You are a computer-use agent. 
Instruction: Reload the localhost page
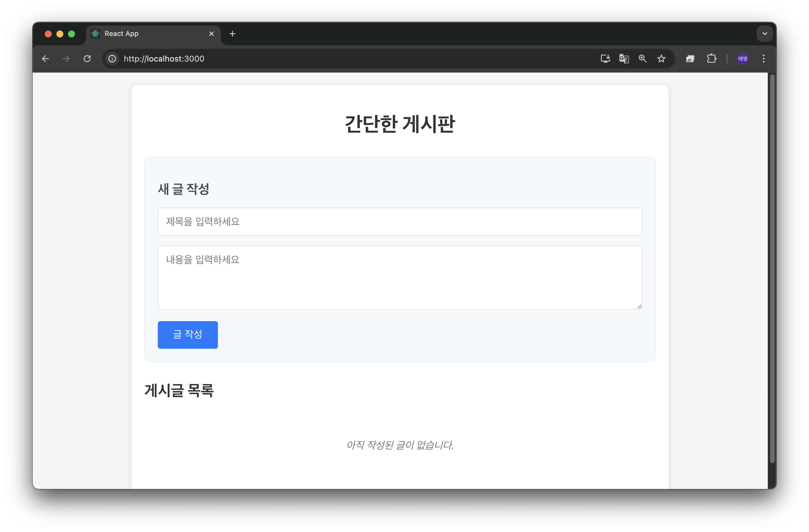[87, 59]
